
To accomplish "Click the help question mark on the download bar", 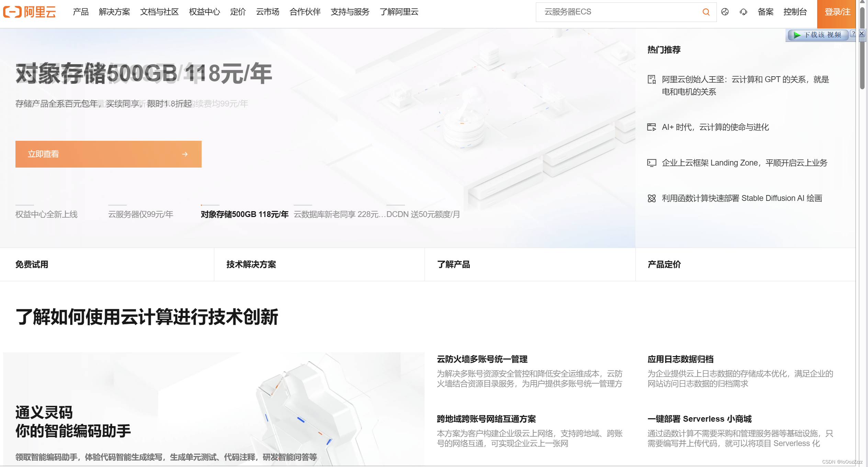I will tap(853, 34).
